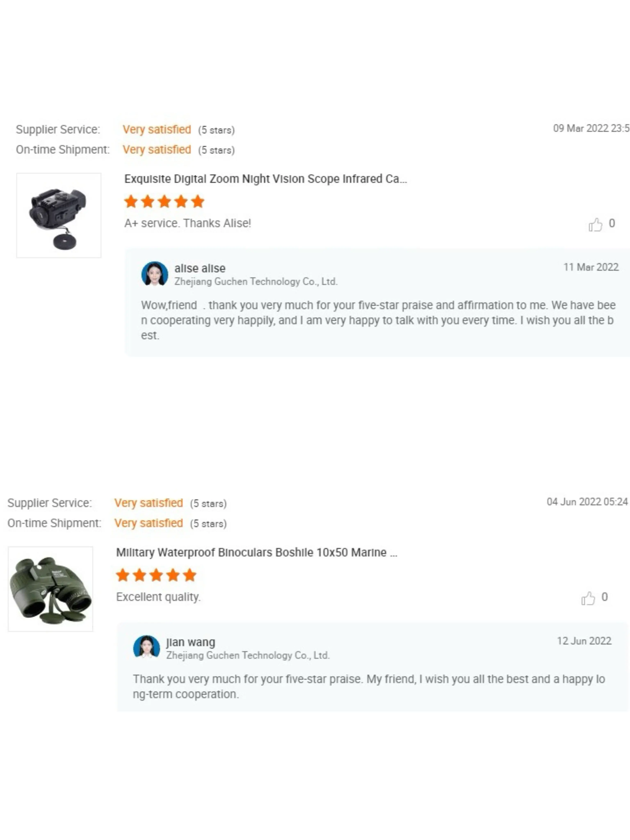
Task: Click 04 Jun 2022 review timestamp
Action: tap(587, 502)
